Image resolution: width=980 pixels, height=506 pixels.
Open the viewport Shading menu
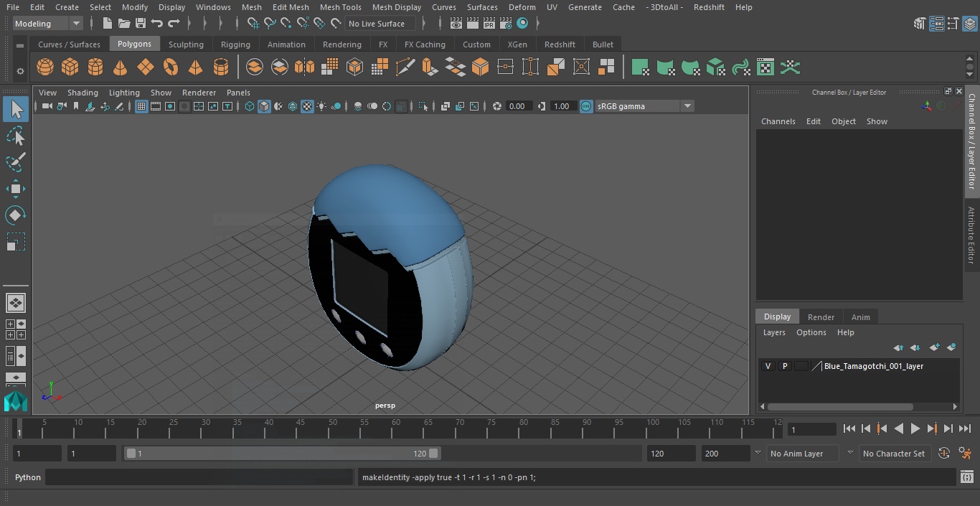83,93
